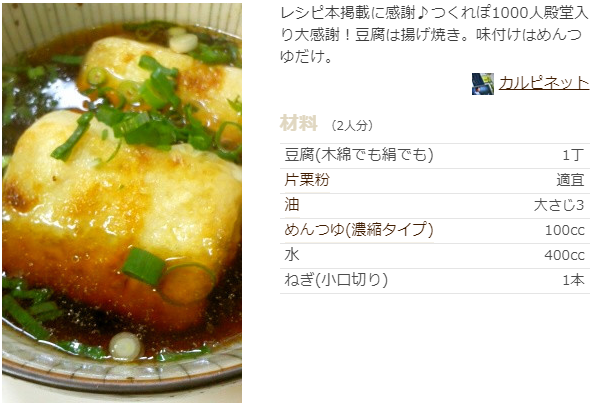Click the 大さじ3 oil quantity
The width and height of the screenshot is (608, 409).
pos(558,205)
